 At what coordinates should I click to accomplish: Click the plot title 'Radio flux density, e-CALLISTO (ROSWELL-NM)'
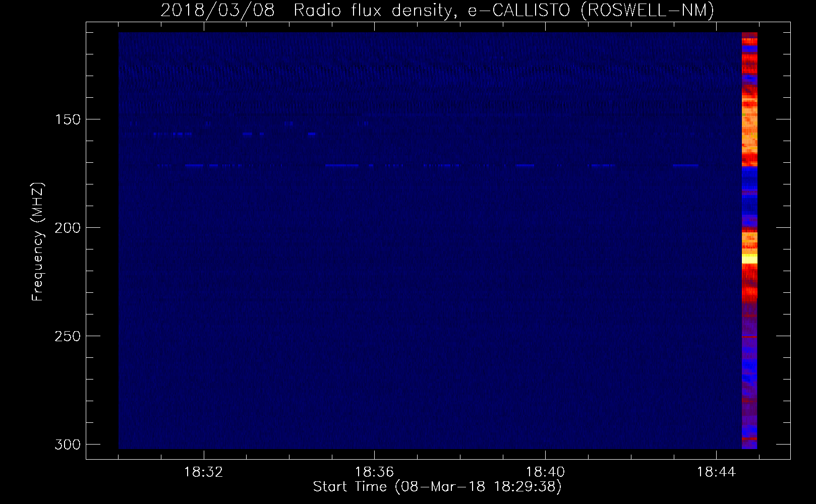(504, 10)
